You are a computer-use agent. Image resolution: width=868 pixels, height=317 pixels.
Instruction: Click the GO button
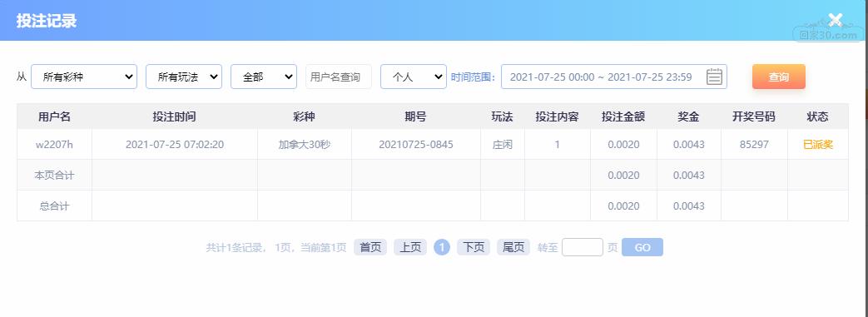coord(642,247)
